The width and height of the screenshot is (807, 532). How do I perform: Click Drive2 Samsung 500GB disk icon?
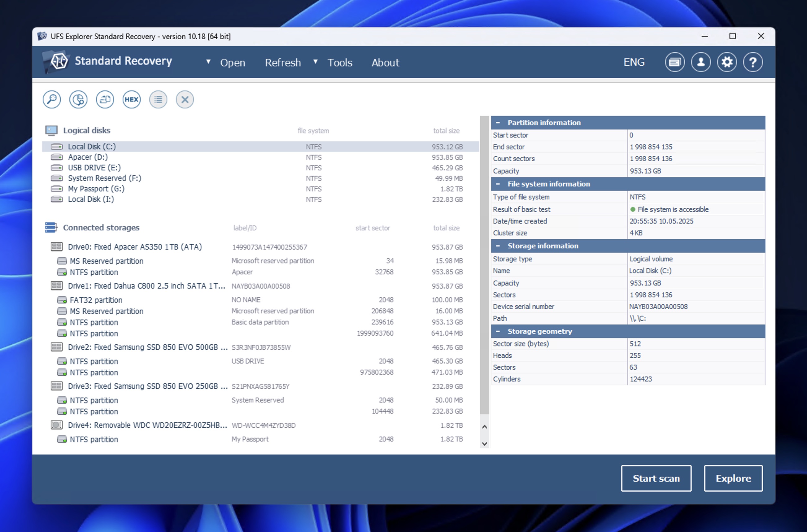[x=57, y=347]
